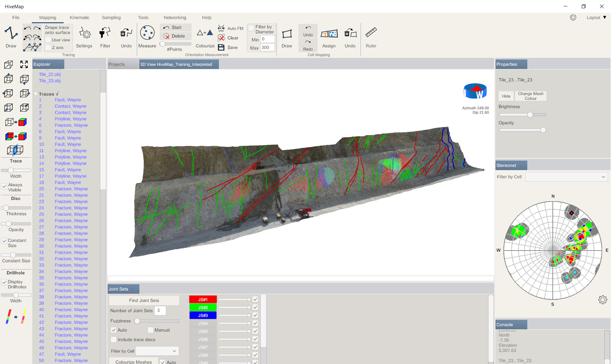Click the fullscreen expand arrows icon
Image resolution: width=611 pixels, height=364 pixels.
24,65
